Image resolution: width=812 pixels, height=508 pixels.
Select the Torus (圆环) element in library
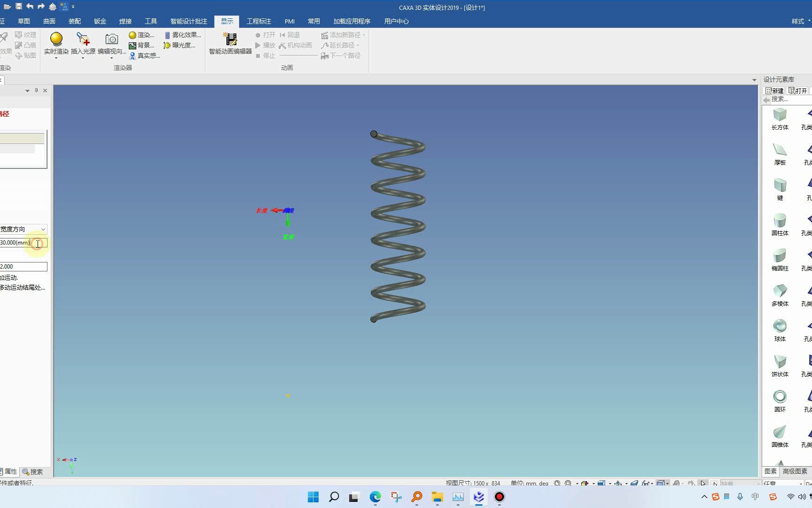780,401
